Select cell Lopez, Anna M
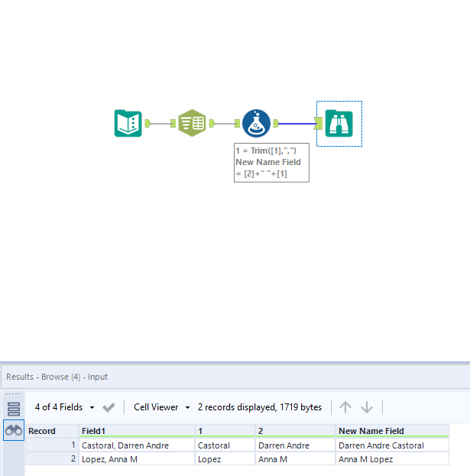This screenshot has height=476, width=470. click(137, 459)
